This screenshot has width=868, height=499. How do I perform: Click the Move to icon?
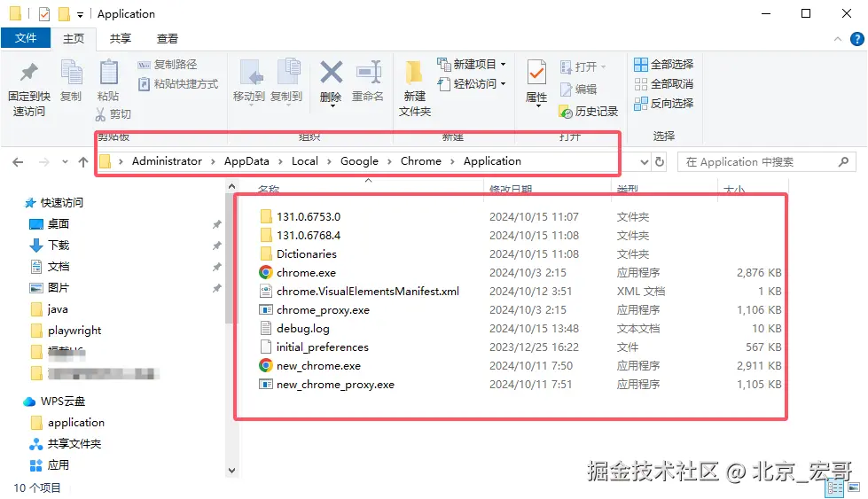pos(250,73)
